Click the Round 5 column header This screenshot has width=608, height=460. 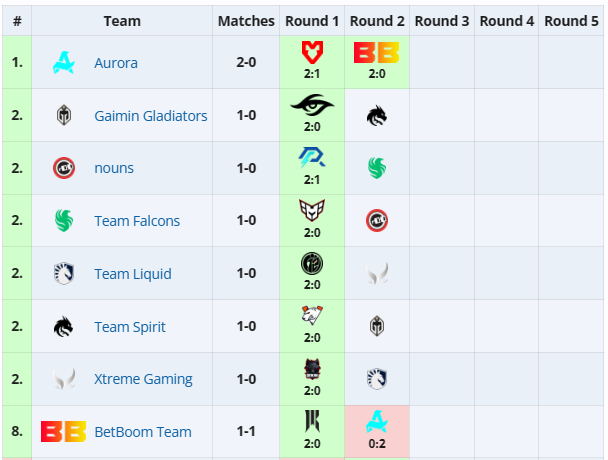coord(572,21)
